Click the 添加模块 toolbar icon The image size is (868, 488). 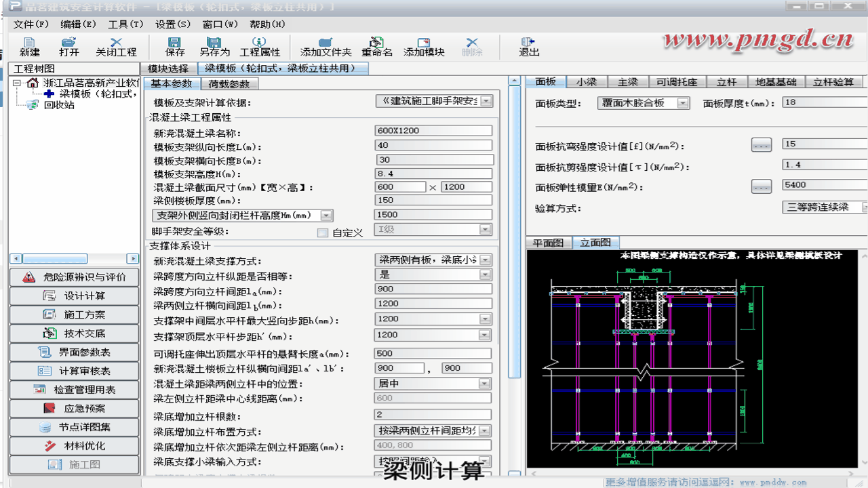424,47
